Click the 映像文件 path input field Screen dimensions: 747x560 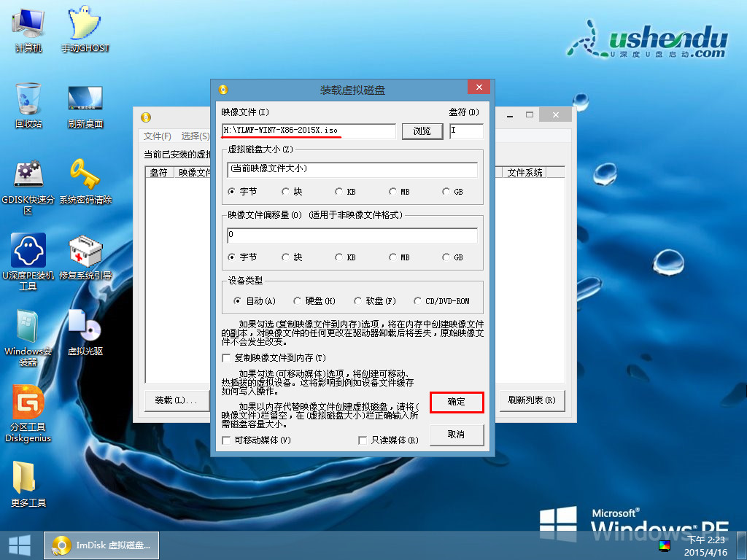(x=309, y=131)
